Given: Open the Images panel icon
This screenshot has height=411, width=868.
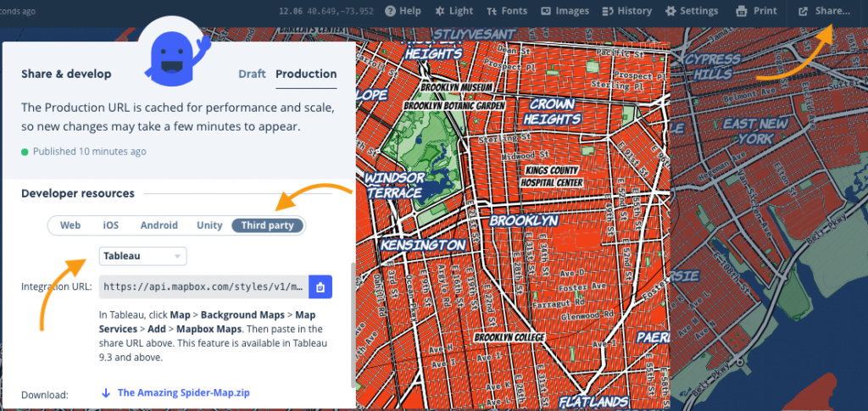Looking at the screenshot, I should (x=547, y=11).
